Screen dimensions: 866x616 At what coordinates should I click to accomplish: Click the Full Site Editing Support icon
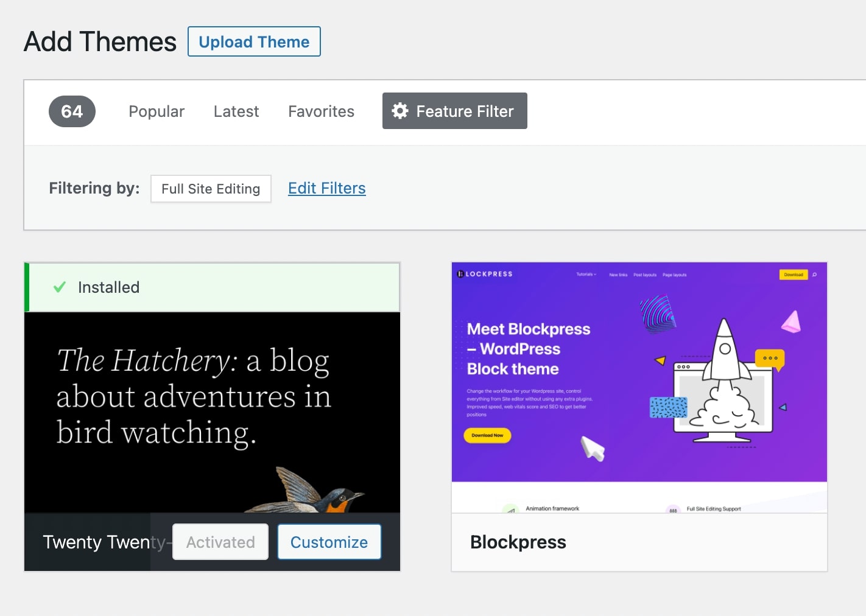click(x=673, y=508)
